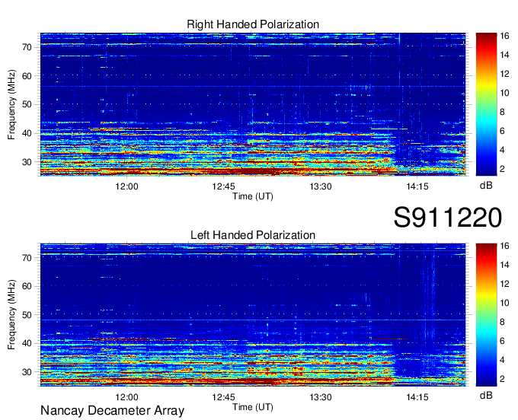518x420 pixels.
Task: Click "Frequency (MHz)" axis label of Right Handed plot
Action: (11, 104)
